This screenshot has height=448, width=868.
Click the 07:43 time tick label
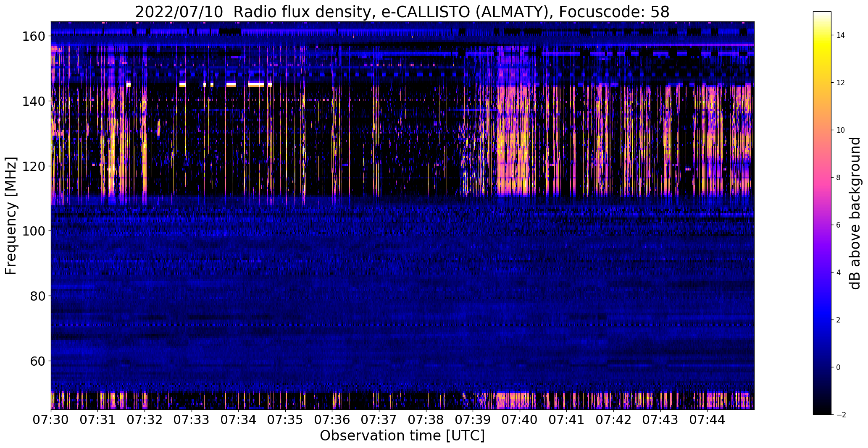tap(661, 420)
